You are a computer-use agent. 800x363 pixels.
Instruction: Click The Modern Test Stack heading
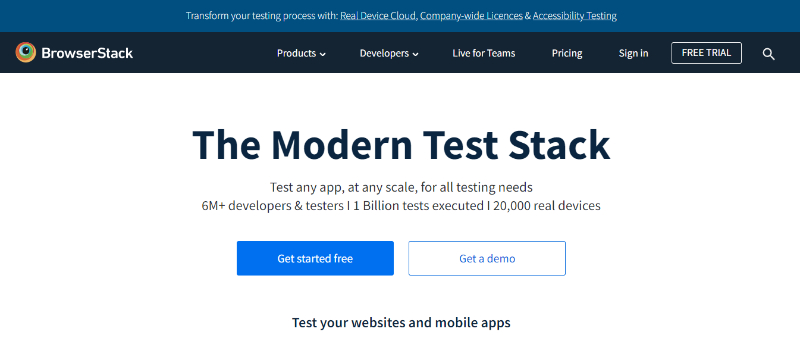click(x=401, y=145)
